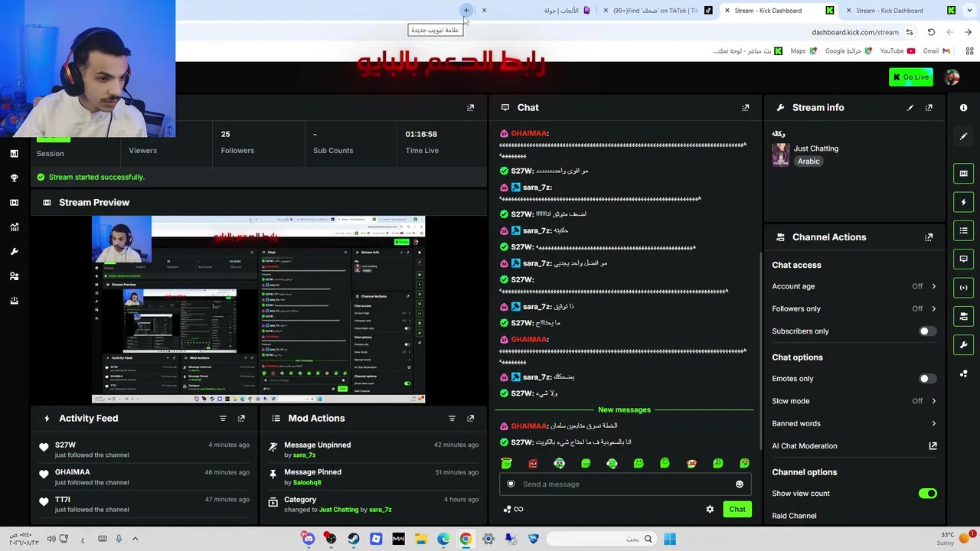
Task: Toggle Subscribers only chat
Action: click(926, 331)
